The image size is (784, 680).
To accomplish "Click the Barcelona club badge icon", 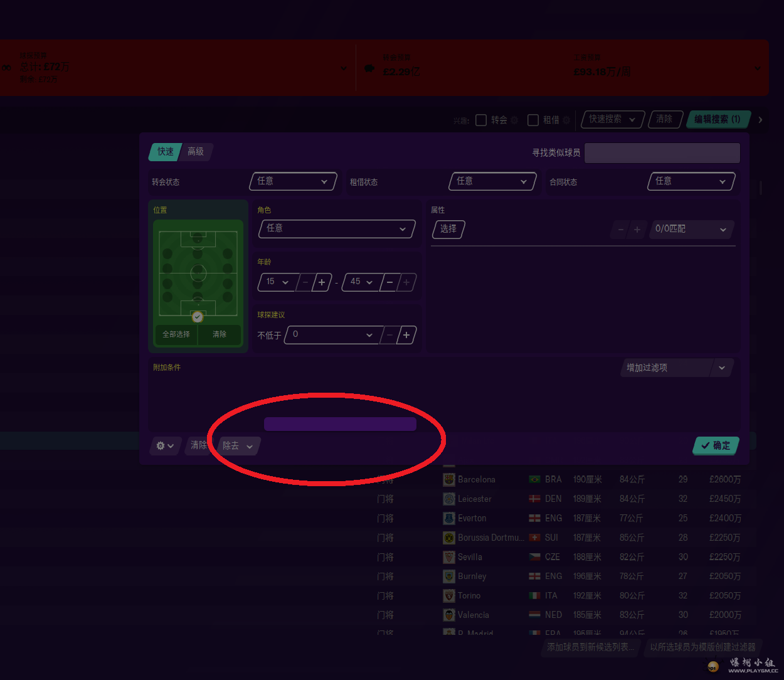I will click(x=449, y=479).
